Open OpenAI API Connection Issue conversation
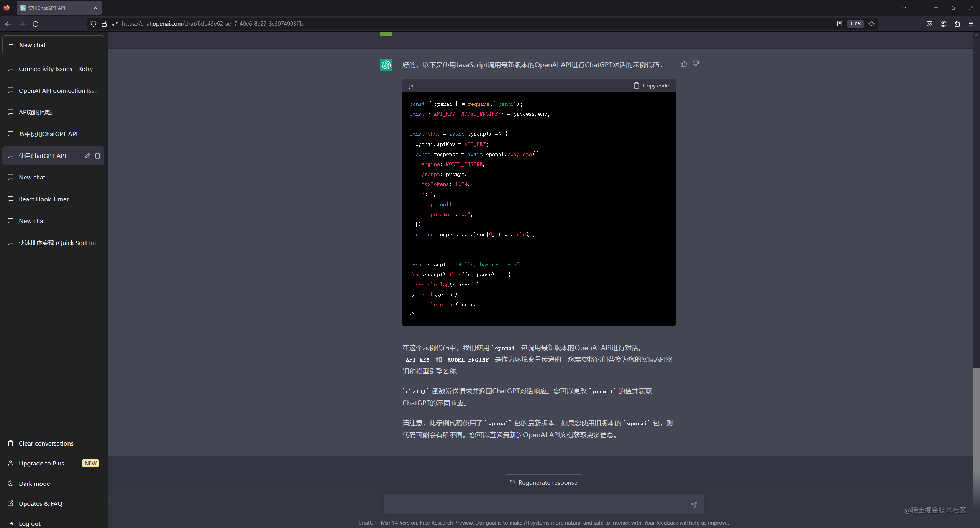The height and width of the screenshot is (528, 980). point(53,90)
